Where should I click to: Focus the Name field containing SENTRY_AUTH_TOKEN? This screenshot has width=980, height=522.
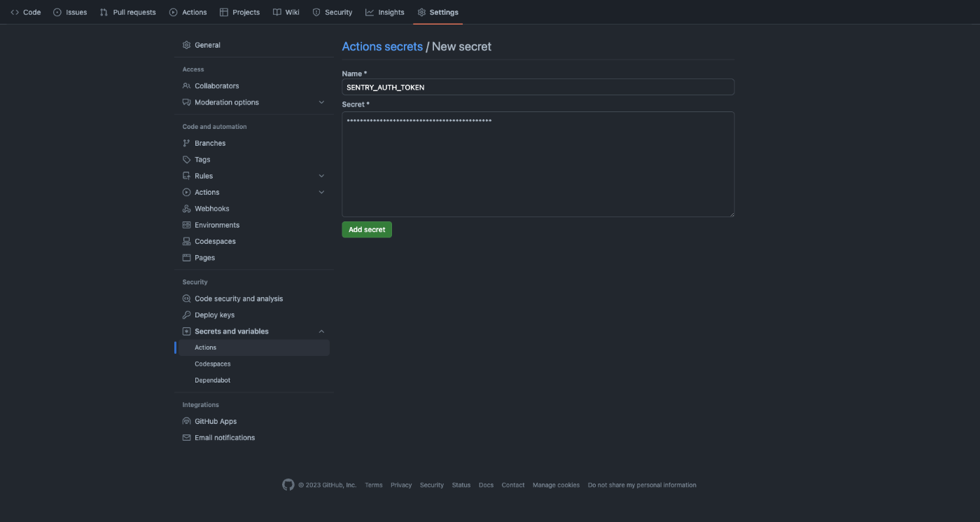(538, 87)
